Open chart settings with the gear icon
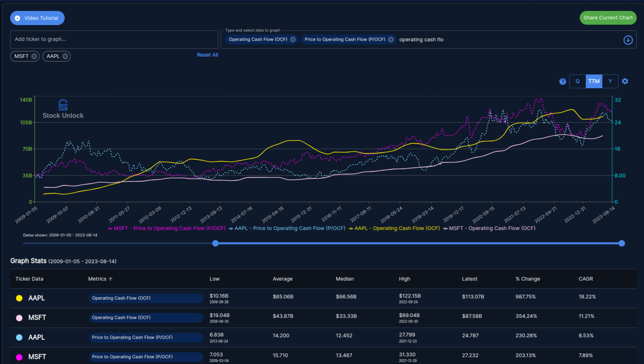Screen dimensions: 644x364 pos(625,81)
